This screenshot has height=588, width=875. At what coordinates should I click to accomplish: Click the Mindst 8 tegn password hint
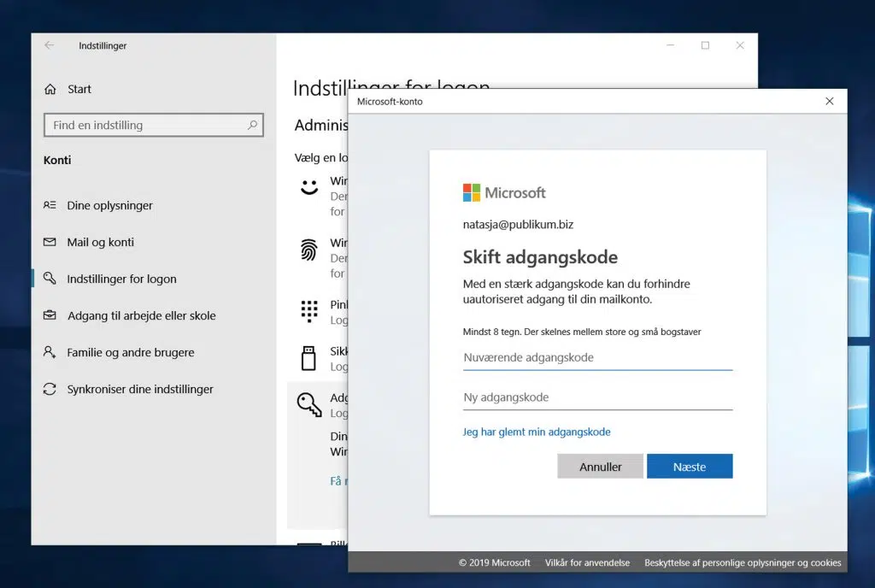coord(582,332)
